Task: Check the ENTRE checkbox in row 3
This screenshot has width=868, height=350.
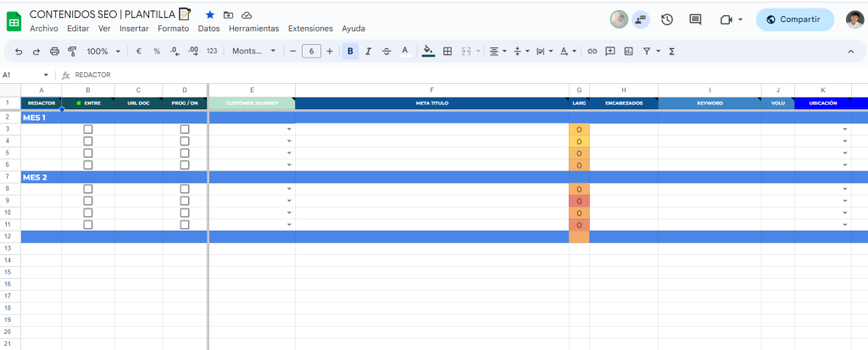Action: coord(88,130)
